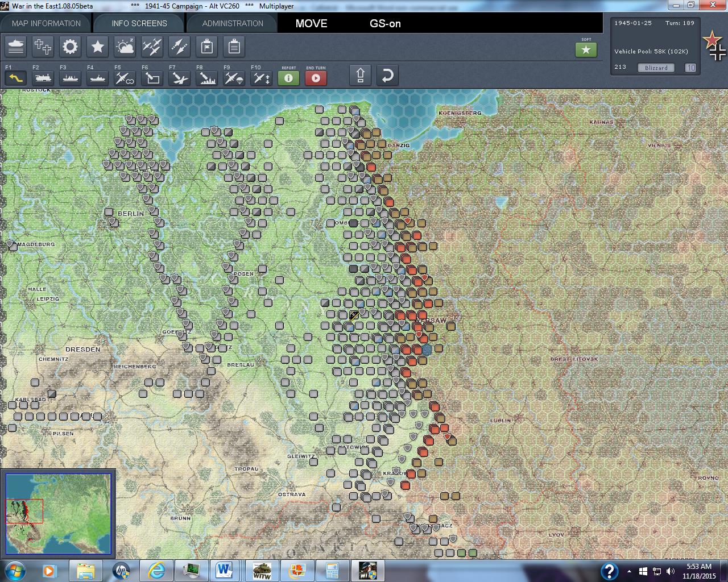
Task: Click the Koenigsberg city label on map
Action: [460, 113]
